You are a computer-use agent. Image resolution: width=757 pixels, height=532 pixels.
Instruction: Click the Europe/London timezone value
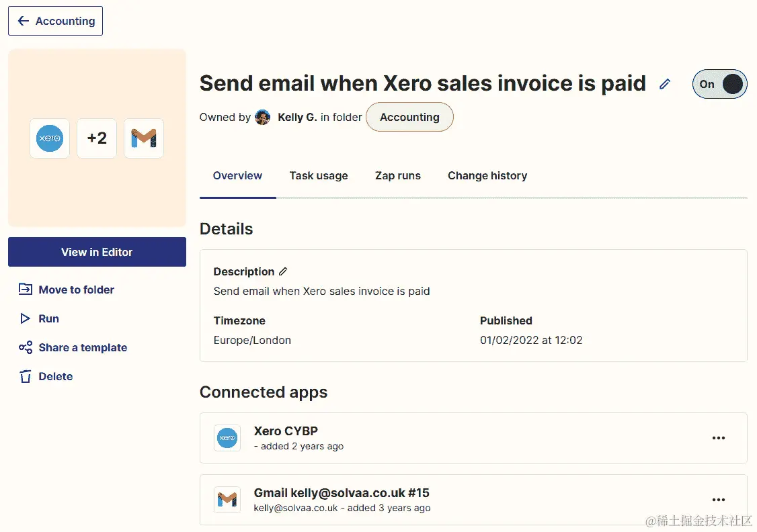pos(252,340)
